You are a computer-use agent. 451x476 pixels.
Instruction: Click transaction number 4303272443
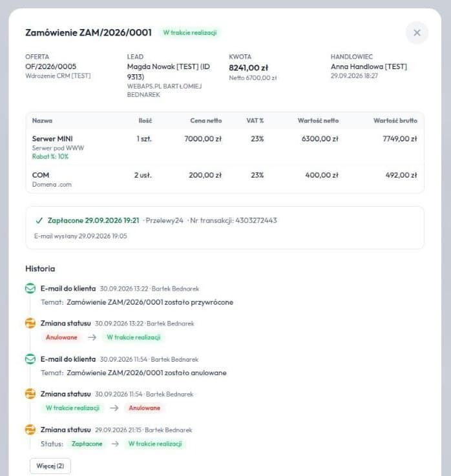(256, 220)
